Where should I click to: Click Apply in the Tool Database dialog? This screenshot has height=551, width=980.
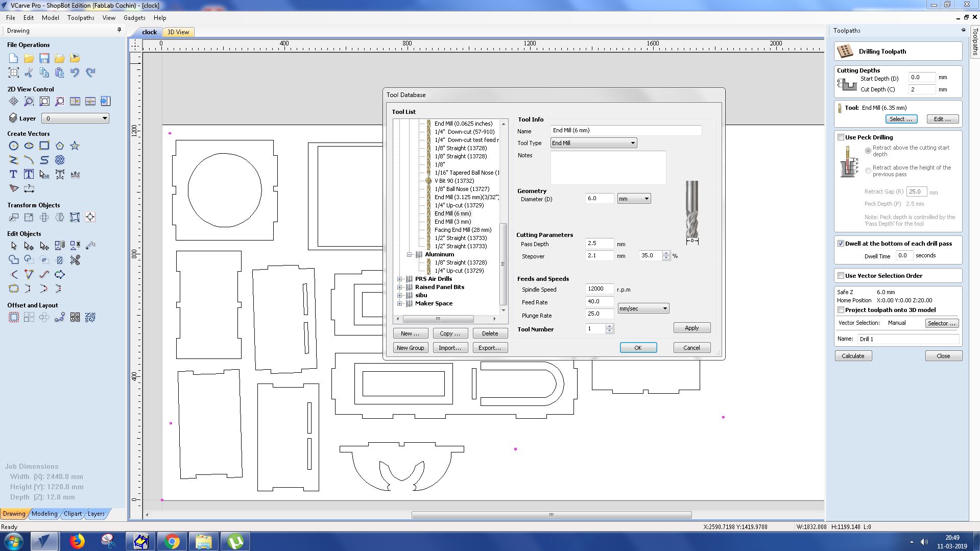pos(691,328)
